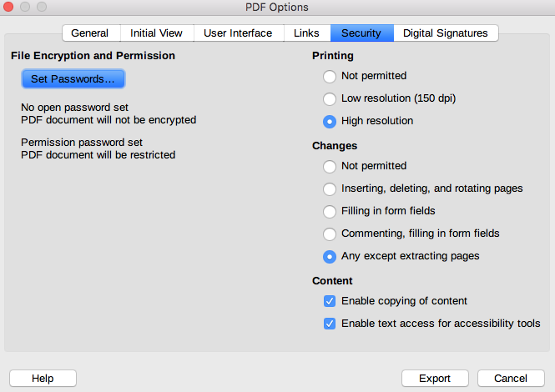Open the General tab
This screenshot has height=392, width=555.
click(90, 33)
